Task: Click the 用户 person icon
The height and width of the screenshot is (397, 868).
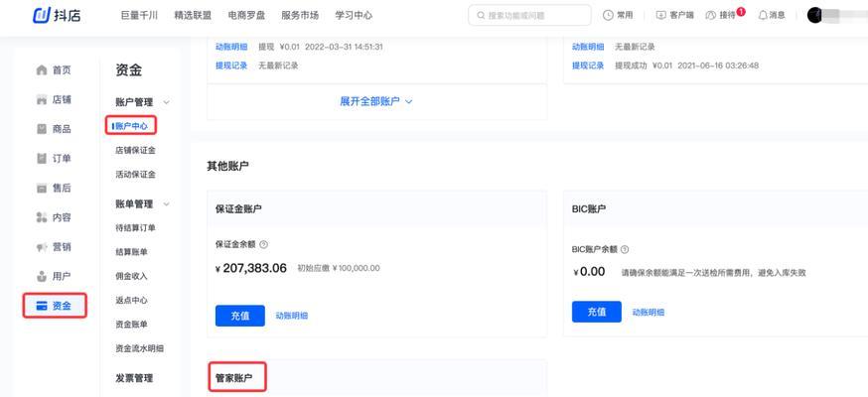Action: pos(41,276)
